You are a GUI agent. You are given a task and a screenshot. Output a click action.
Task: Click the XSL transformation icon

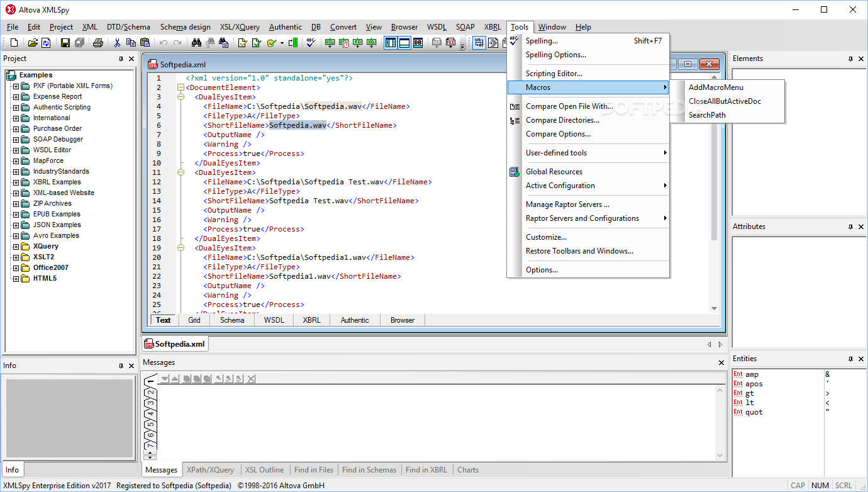click(330, 43)
